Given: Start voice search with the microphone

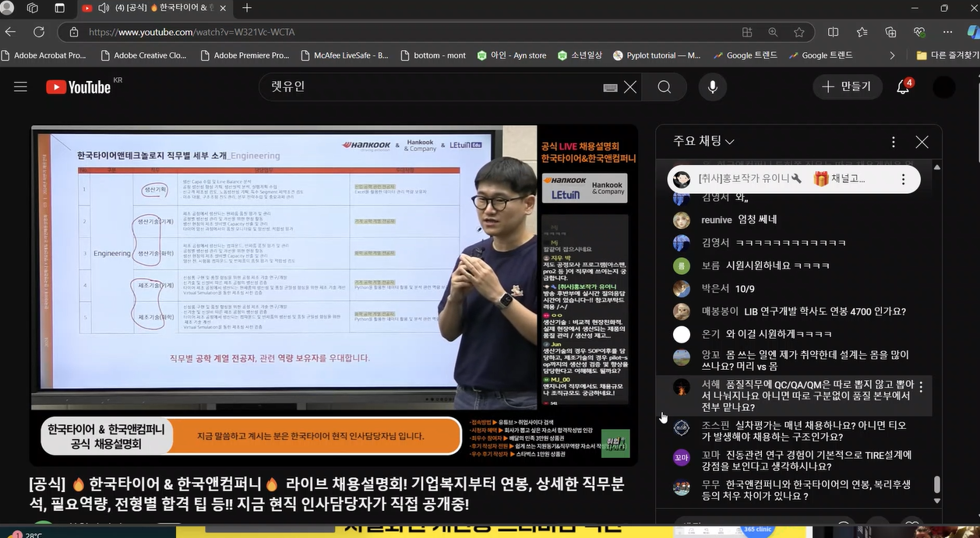Looking at the screenshot, I should [712, 87].
